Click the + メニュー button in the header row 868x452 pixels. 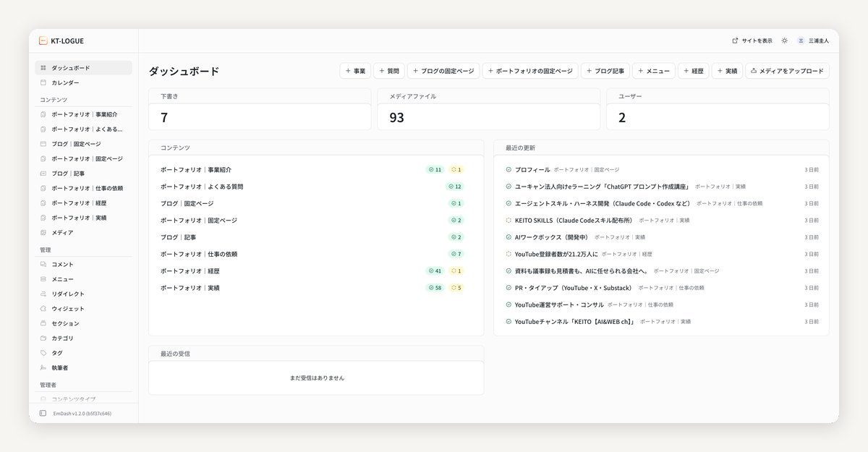[x=654, y=71]
